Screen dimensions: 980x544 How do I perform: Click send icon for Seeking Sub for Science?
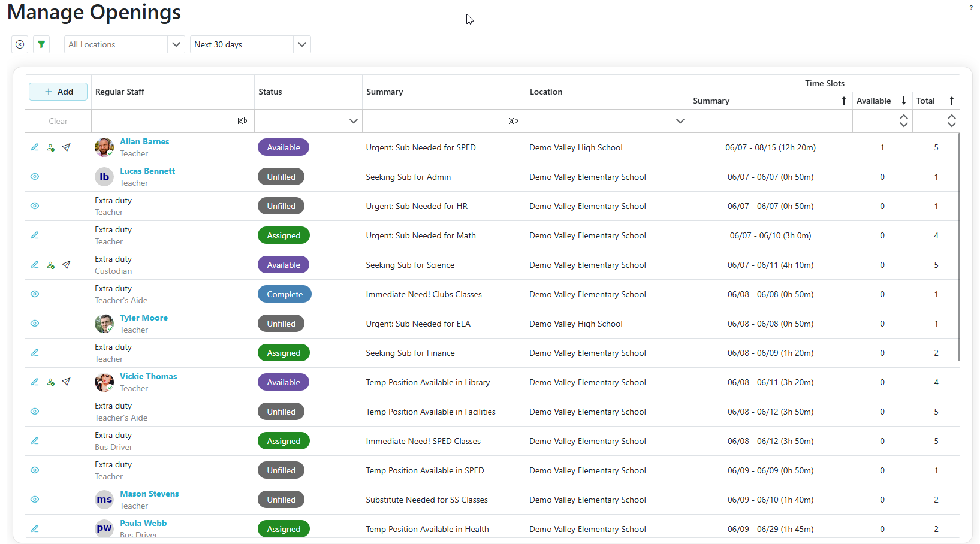point(67,265)
